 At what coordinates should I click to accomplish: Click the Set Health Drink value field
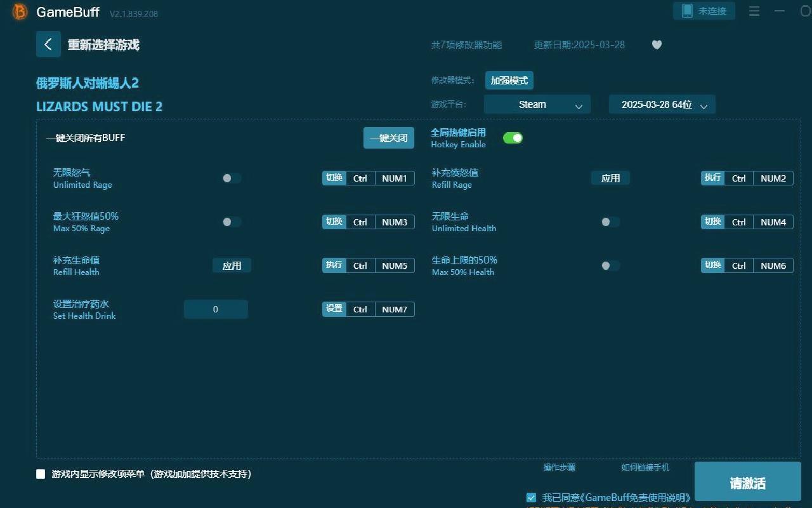point(216,309)
